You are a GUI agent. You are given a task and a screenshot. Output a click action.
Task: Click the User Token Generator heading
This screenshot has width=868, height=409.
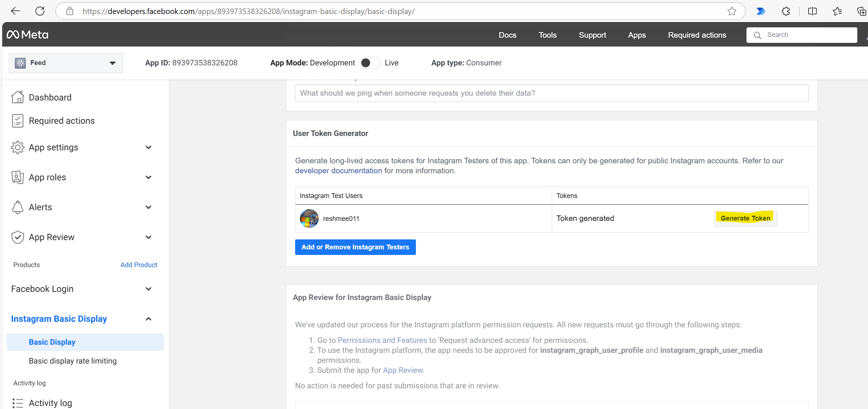click(330, 133)
